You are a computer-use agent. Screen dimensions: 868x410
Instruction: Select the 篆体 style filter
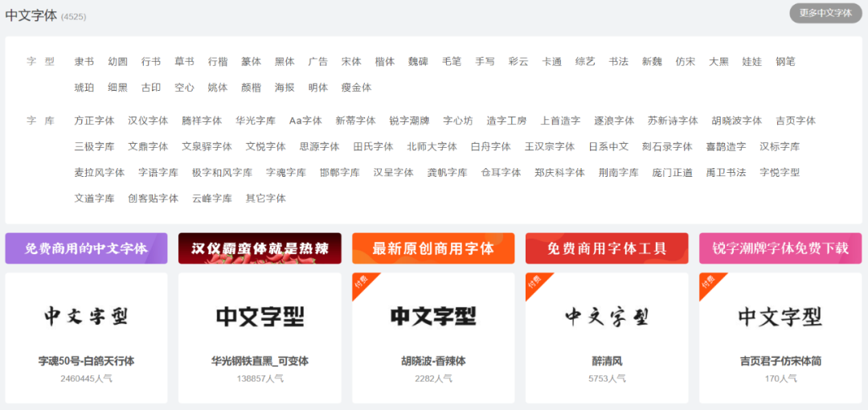(x=252, y=61)
